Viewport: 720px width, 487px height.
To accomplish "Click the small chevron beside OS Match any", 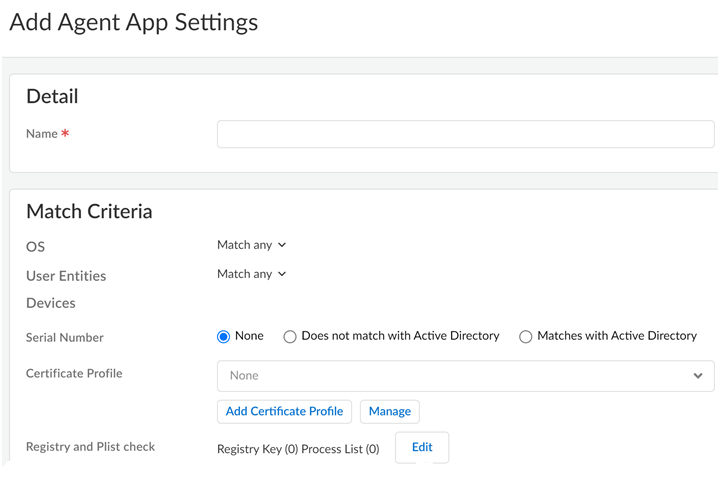I will (x=282, y=245).
